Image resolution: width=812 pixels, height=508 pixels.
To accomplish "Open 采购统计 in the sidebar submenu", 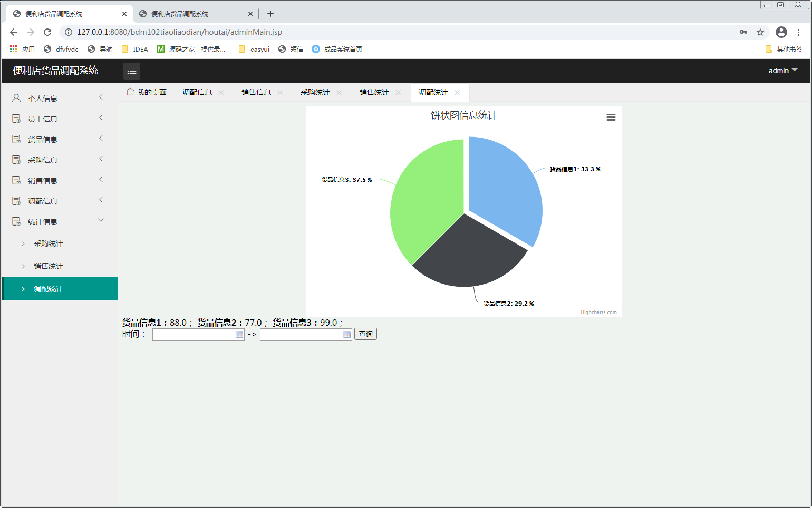I will pos(48,243).
